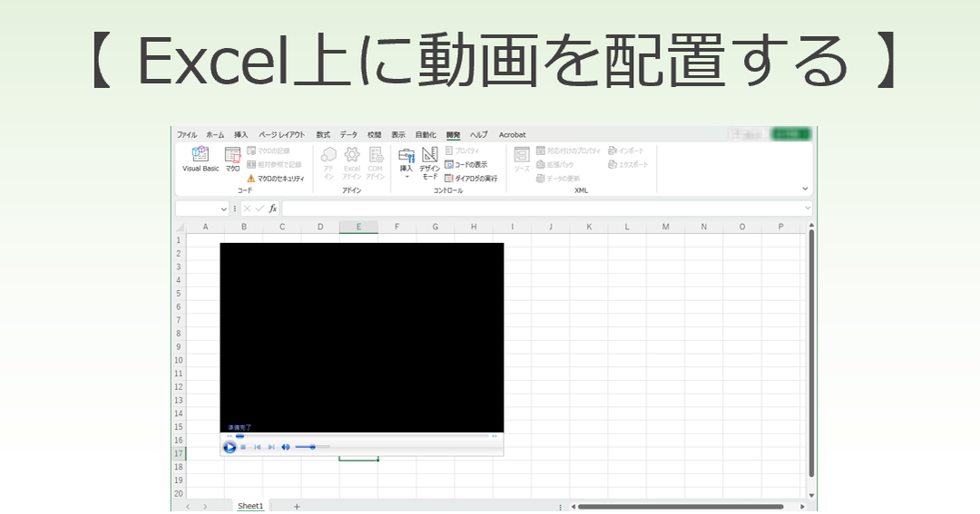Switch to the 数式 tab
The height and width of the screenshot is (514, 980).
click(x=323, y=134)
